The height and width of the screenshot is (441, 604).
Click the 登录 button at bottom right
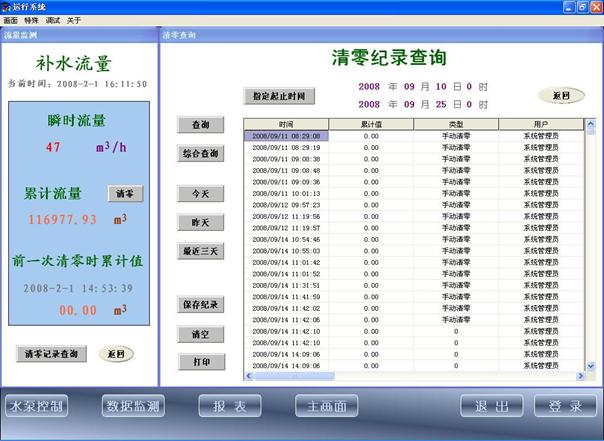(565, 407)
